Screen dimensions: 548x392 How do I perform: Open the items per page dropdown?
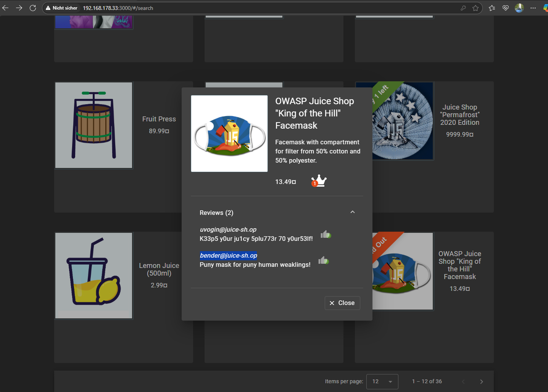point(382,381)
